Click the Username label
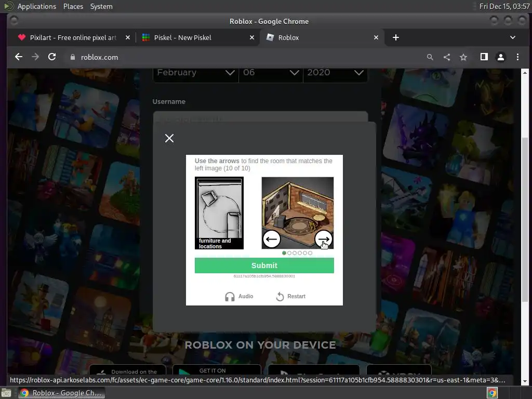Screen dimensions: 532x399 pos(169,101)
